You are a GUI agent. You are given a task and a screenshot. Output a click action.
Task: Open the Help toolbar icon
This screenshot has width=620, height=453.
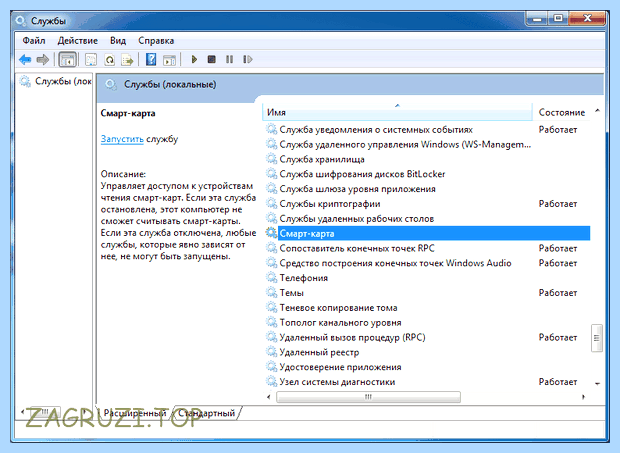tap(151, 60)
